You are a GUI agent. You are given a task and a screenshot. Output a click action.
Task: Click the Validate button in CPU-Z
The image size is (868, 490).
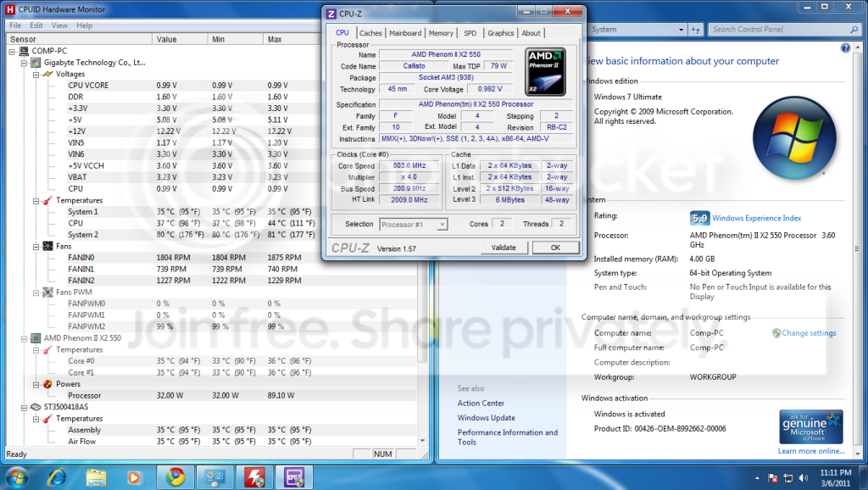tap(504, 248)
